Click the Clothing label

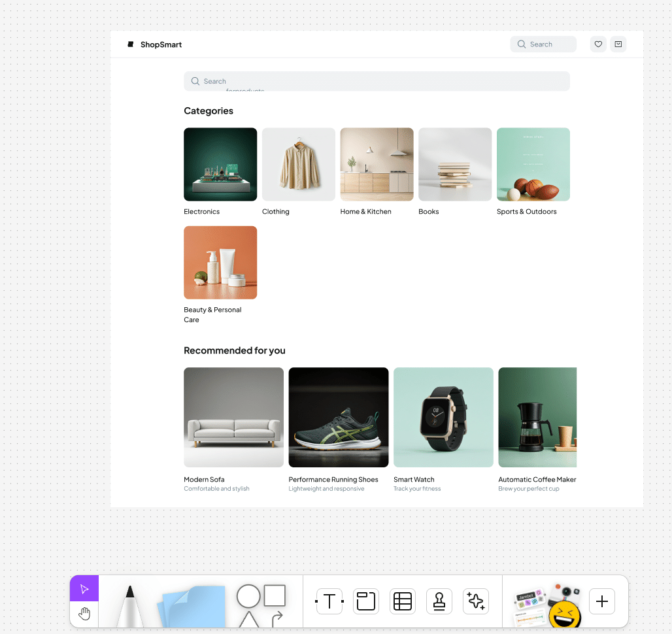[276, 212]
